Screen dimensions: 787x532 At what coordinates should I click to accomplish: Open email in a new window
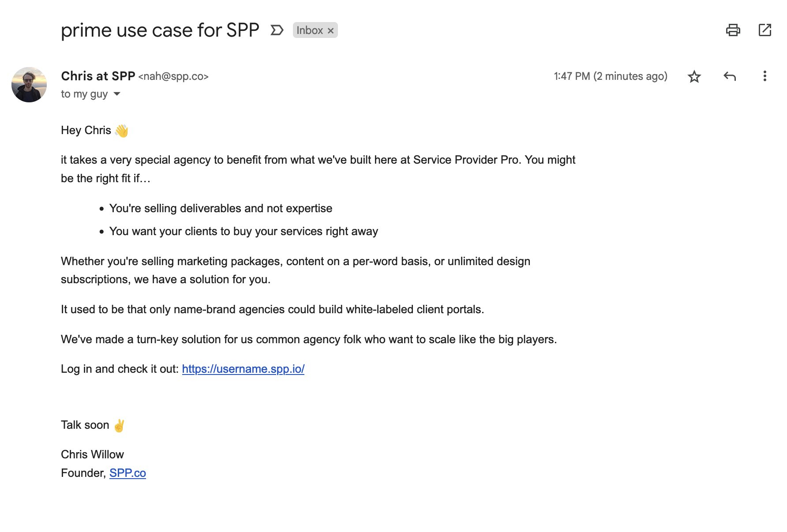coord(765,30)
